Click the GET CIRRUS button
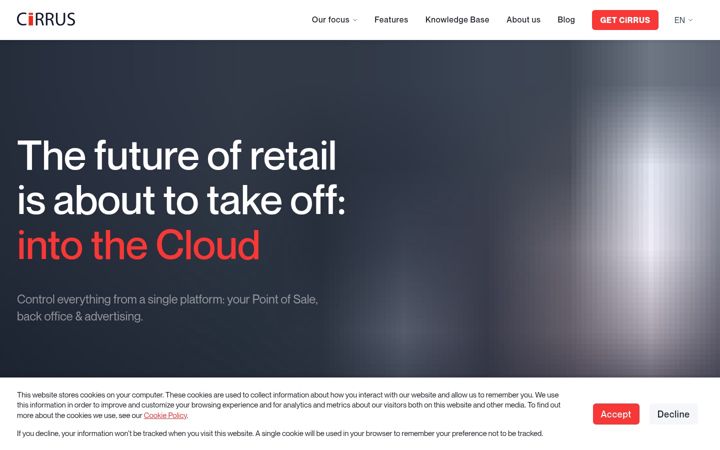Image resolution: width=720 pixels, height=450 pixels. click(x=625, y=20)
